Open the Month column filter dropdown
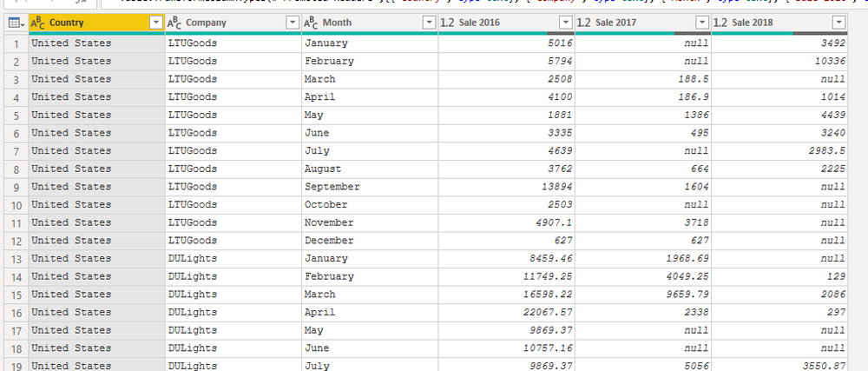 428,22
